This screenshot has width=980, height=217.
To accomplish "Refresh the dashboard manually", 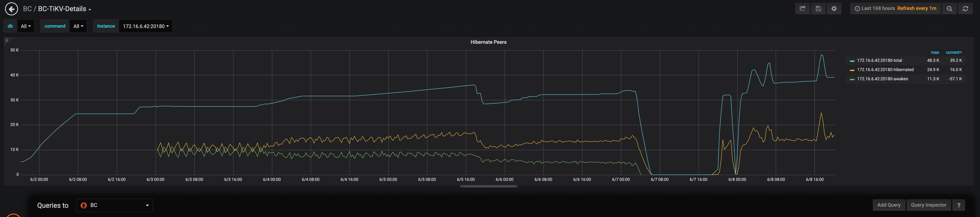I will tap(966, 8).
